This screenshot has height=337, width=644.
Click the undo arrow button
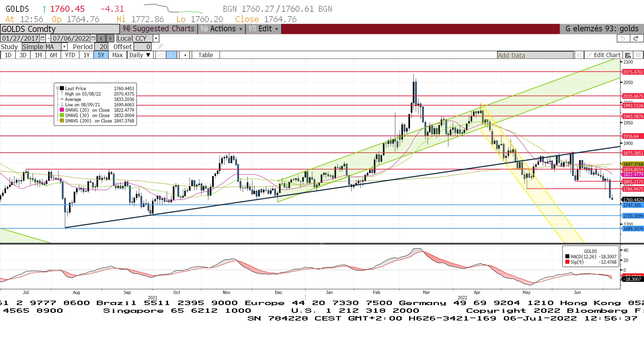(x=623, y=38)
